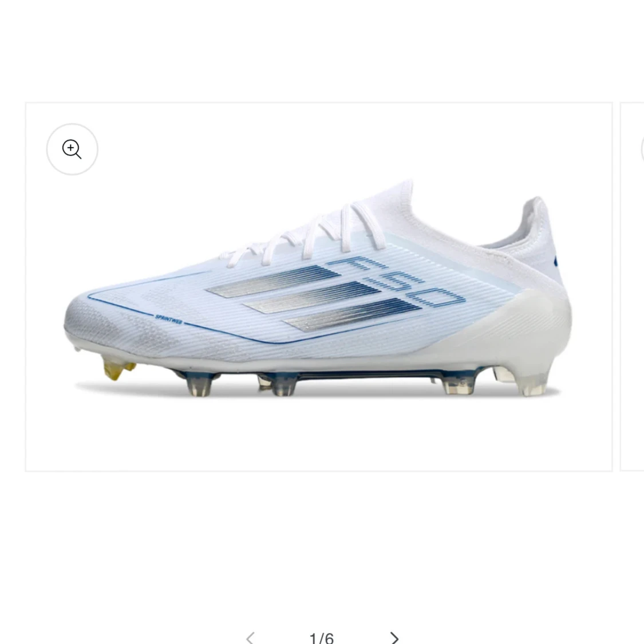Select the partially visible second product image
This screenshot has height=644, width=644.
[632, 287]
